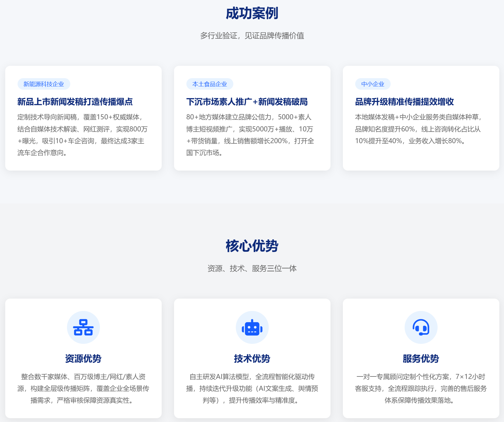
Task: Select the 中小企业 tag
Action: point(373,84)
